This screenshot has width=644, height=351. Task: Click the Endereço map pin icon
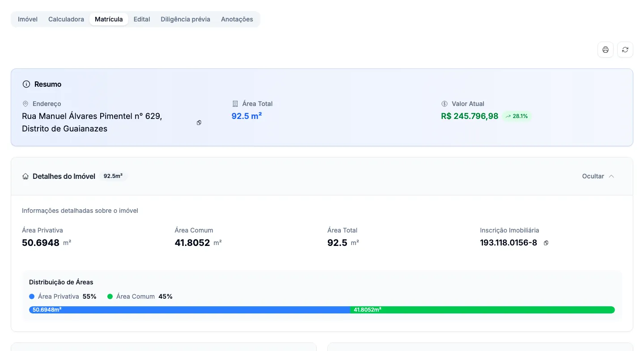pos(25,104)
